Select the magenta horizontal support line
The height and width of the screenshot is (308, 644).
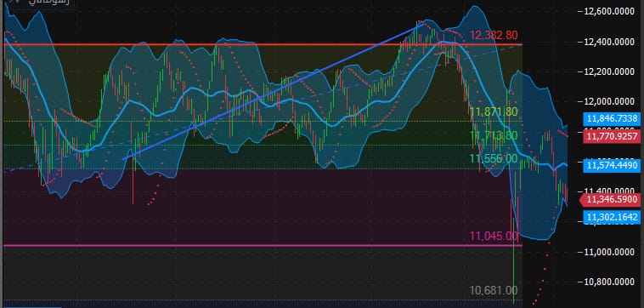click(263, 246)
